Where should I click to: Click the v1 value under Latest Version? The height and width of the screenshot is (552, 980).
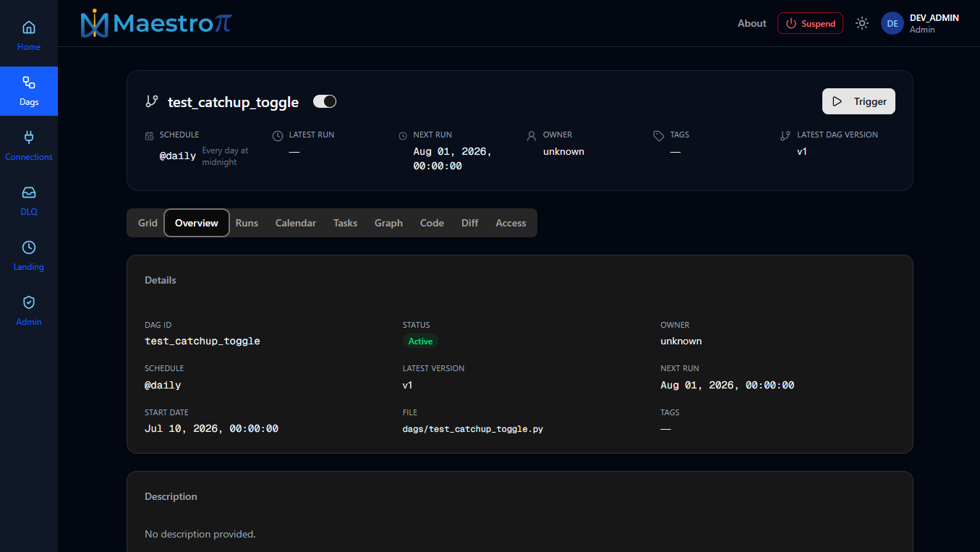(x=408, y=385)
